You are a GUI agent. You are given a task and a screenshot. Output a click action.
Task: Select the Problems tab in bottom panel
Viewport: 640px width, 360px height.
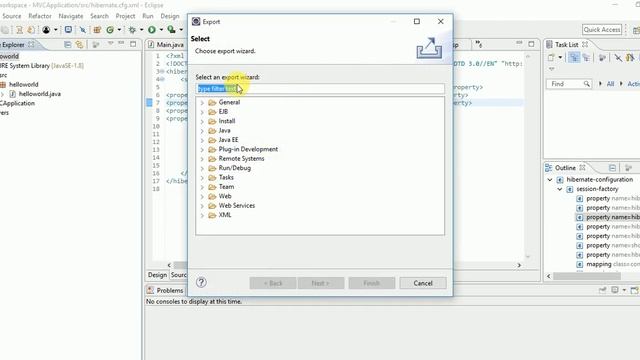tap(165, 290)
